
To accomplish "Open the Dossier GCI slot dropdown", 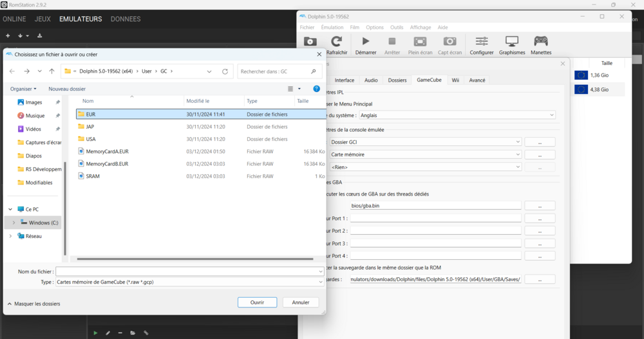I will (x=424, y=142).
